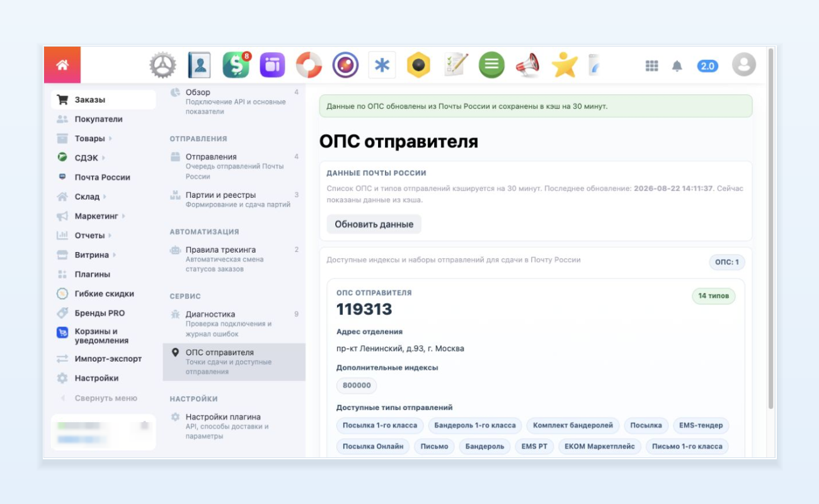Click the Посылка Онлайн type chip
This screenshot has height=504, width=819.
point(373,447)
